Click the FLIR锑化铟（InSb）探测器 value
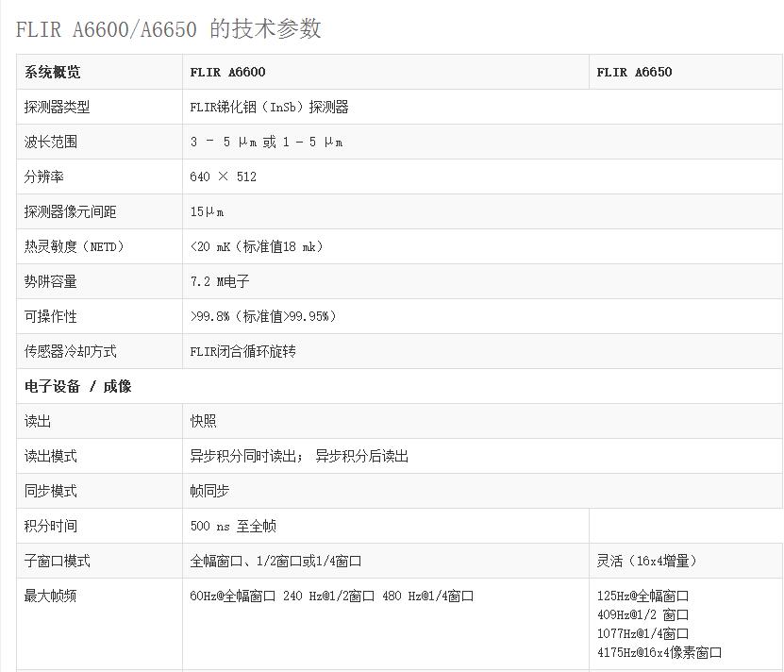 (x=269, y=107)
